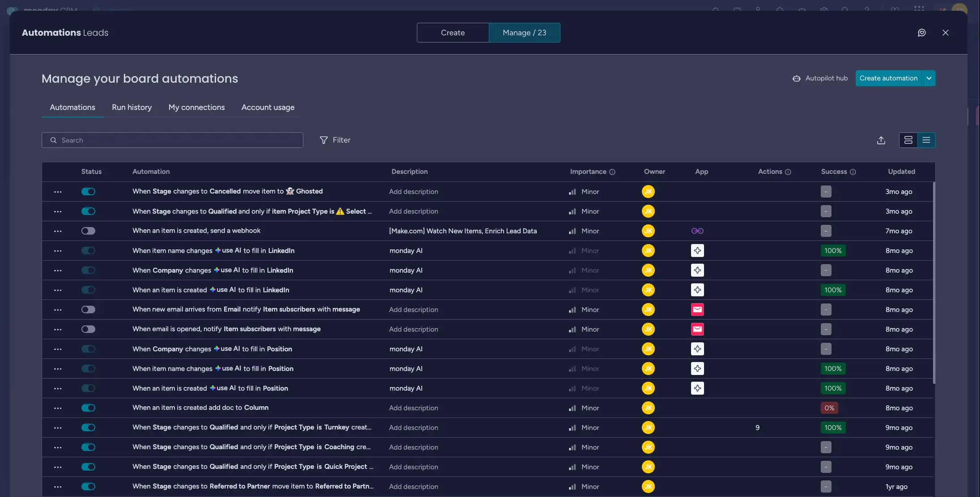The height and width of the screenshot is (497, 980).
Task: Toggle off 'Stage changes to Cancelled' automation
Action: (88, 192)
